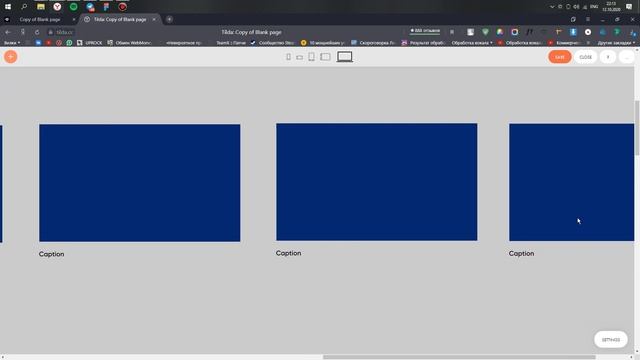Image resolution: width=640 pixels, height=360 pixels.
Task: Select the desktop laptop preview mode
Action: pyautogui.click(x=344, y=57)
